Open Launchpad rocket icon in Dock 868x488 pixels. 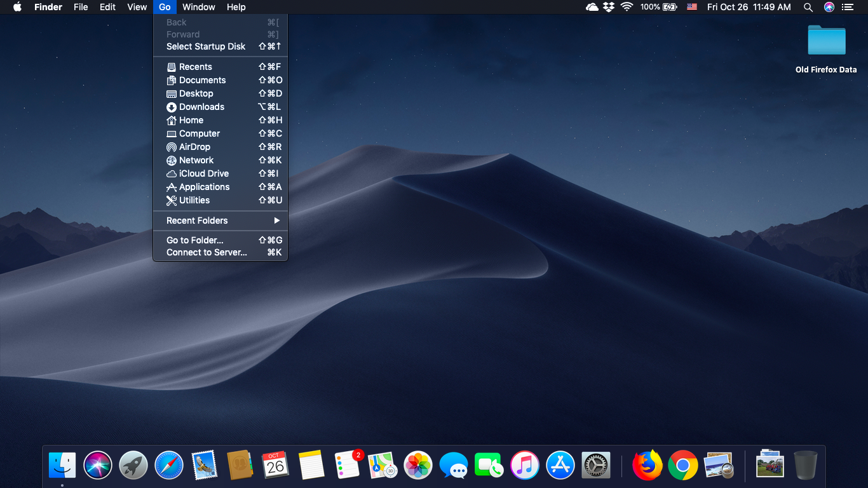point(133,466)
